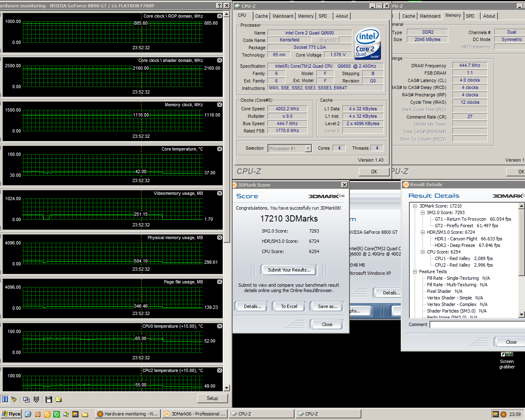This screenshot has width=525, height=420.
Task: Pause monitoring with the pause icon
Action: coord(5,399)
